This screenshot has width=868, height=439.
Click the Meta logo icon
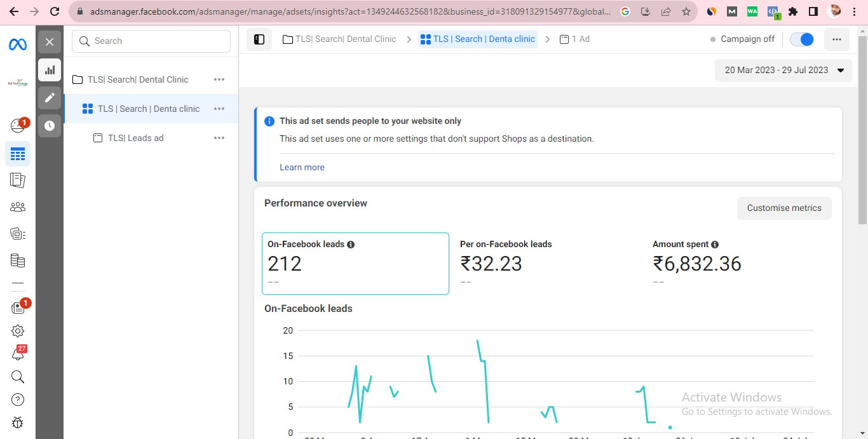click(18, 44)
